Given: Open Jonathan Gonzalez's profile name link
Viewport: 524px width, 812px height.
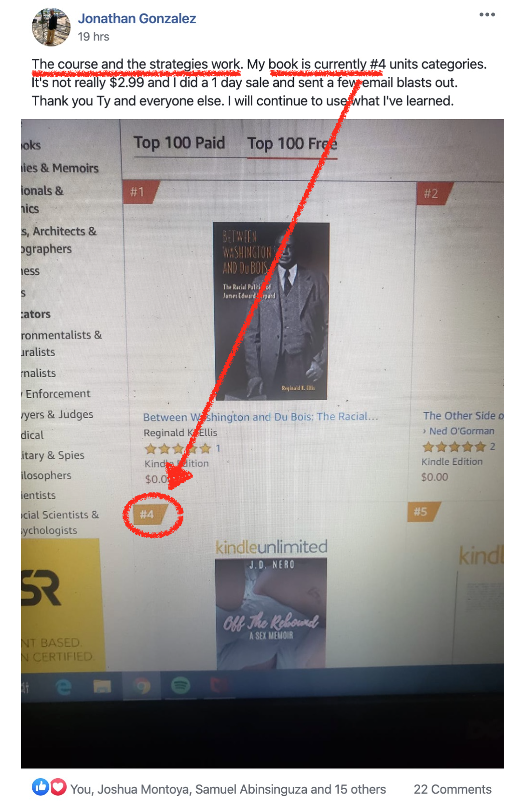Looking at the screenshot, I should pos(137,18).
